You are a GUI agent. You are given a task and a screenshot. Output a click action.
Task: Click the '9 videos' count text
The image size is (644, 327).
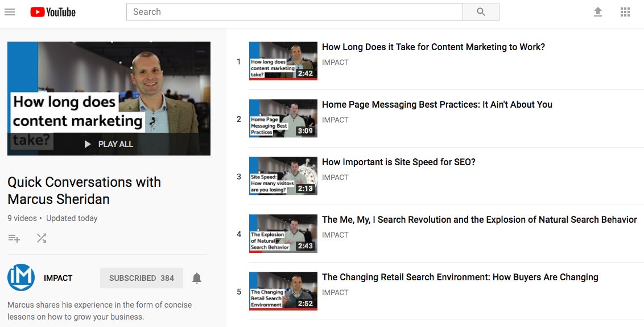tap(22, 218)
